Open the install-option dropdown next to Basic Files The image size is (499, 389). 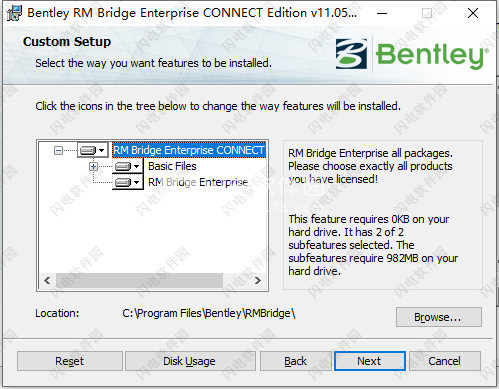pyautogui.click(x=128, y=166)
